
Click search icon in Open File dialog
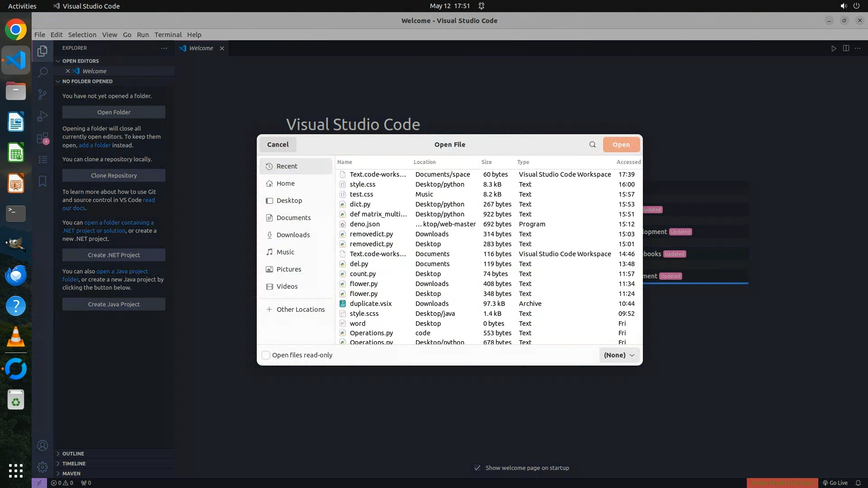[x=592, y=145]
